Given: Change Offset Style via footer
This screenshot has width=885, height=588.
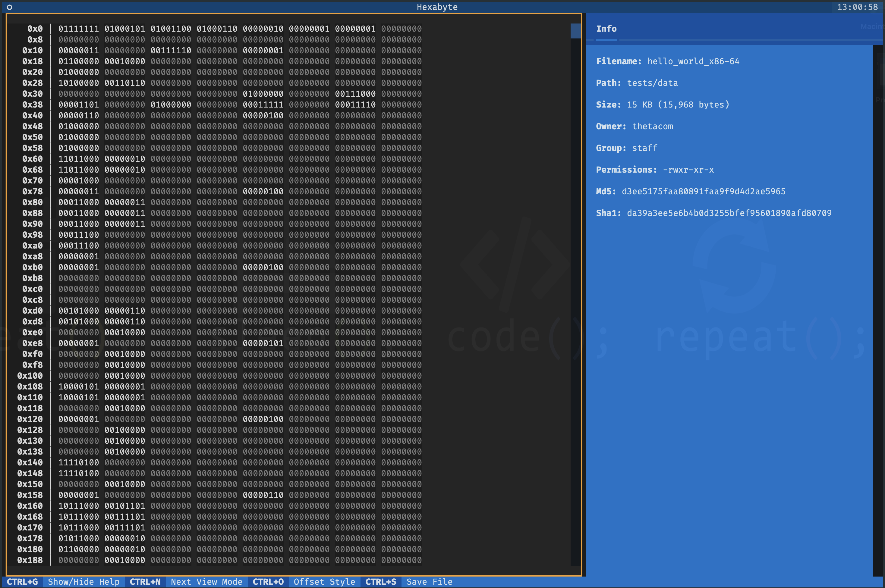Looking at the screenshot, I should pos(324,582).
